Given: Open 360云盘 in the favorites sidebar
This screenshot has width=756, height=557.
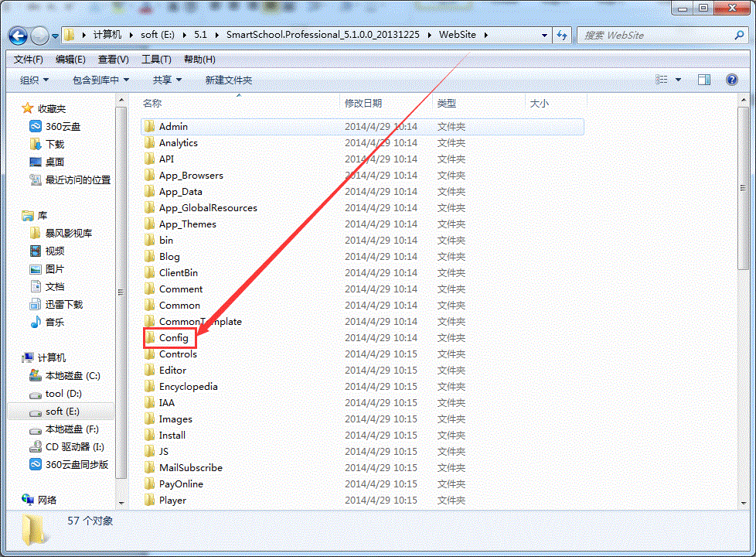Looking at the screenshot, I should [x=62, y=126].
